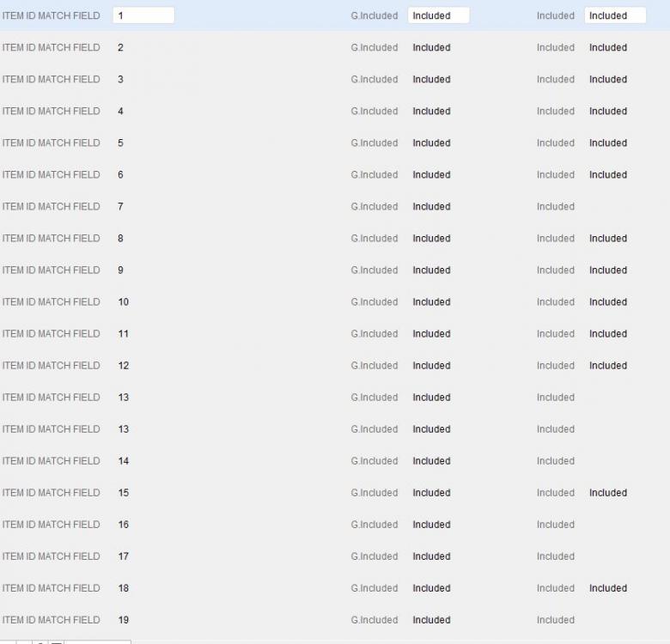Screen dimensions: 670x644
Task: Select dark Included value beside G.Included in row 4
Action: click(431, 111)
